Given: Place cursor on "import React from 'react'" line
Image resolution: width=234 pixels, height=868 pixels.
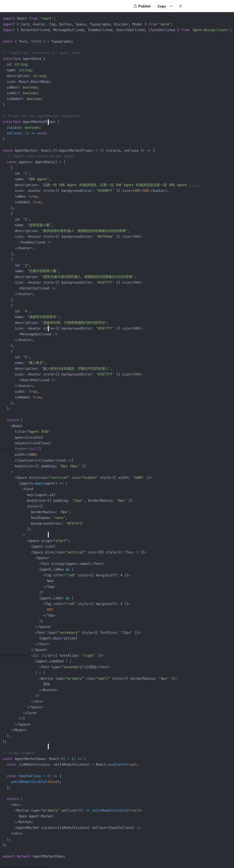Looking at the screenshot, I should [x=29, y=19].
